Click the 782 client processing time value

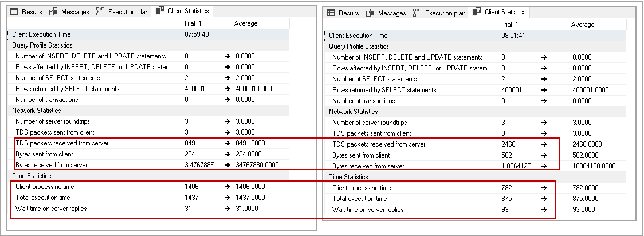(506, 188)
